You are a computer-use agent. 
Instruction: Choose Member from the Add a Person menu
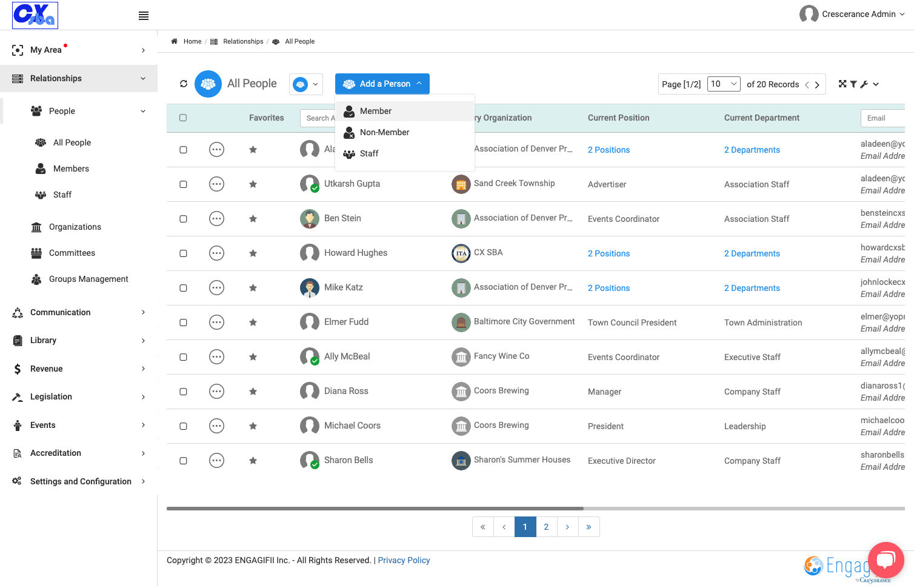[404, 111]
